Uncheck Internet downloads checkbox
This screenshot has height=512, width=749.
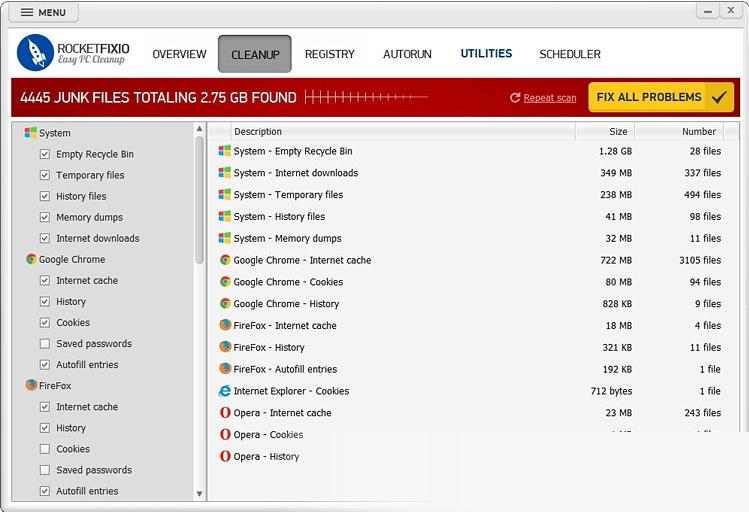(x=45, y=238)
